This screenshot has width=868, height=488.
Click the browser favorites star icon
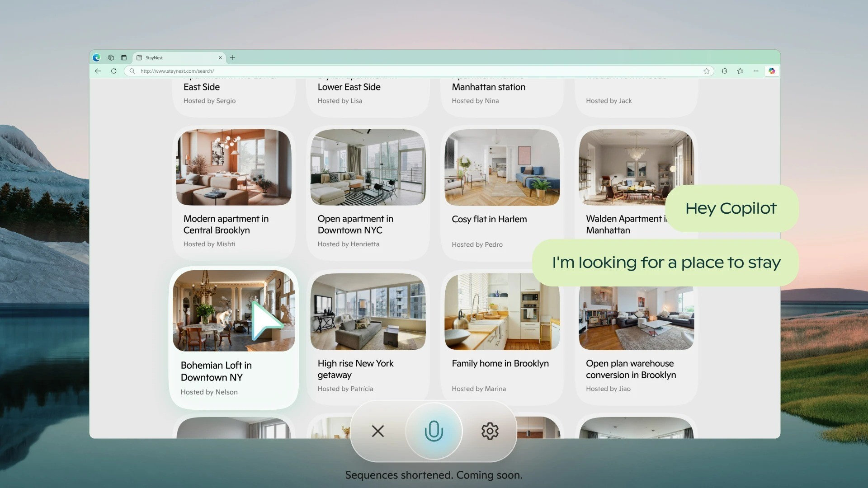click(x=707, y=71)
